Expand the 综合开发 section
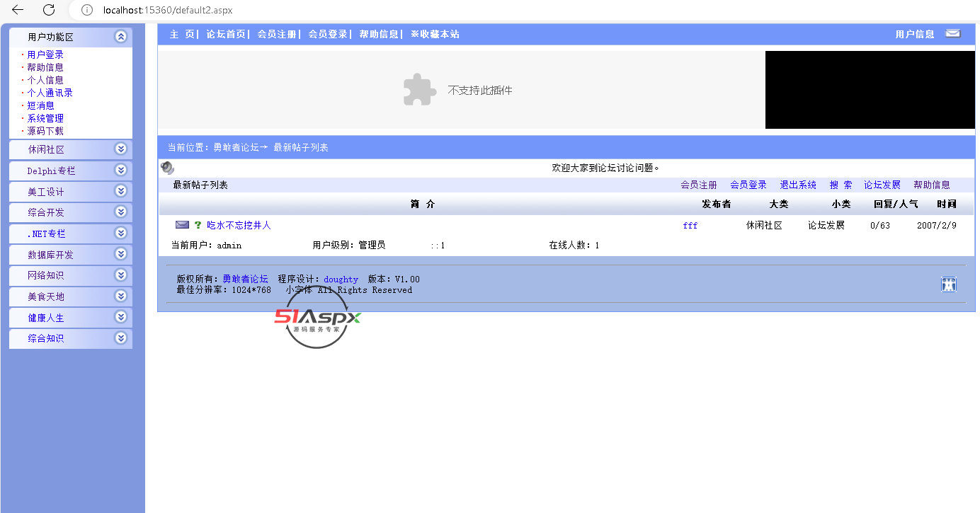The image size is (980, 513). click(x=121, y=212)
